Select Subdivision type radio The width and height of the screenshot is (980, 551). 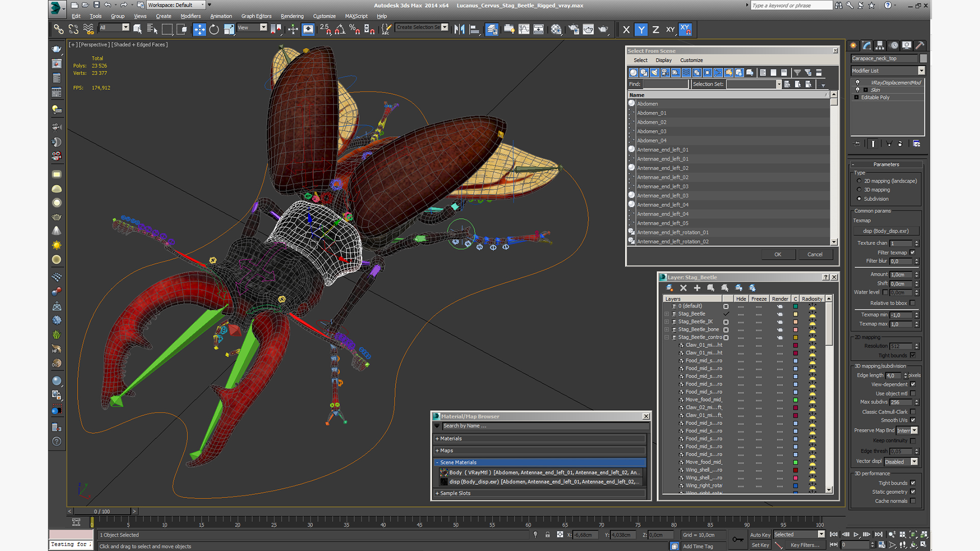click(x=859, y=199)
